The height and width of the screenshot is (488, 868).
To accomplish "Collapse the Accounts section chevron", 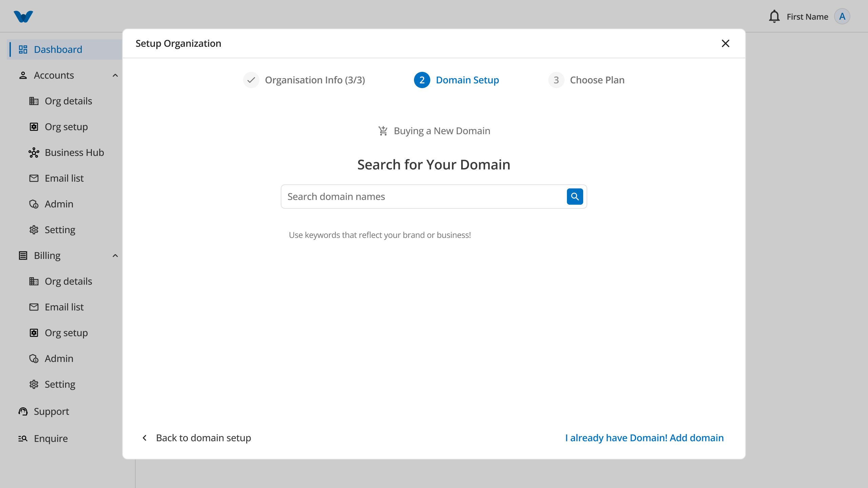I will [x=115, y=75].
